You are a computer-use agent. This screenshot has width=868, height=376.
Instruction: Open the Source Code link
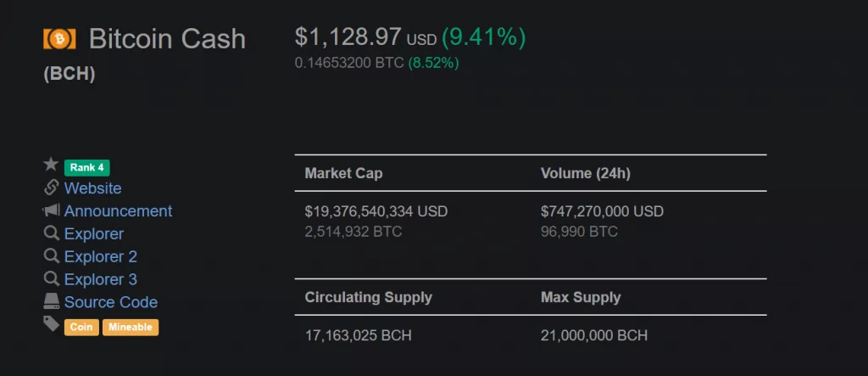tap(111, 301)
